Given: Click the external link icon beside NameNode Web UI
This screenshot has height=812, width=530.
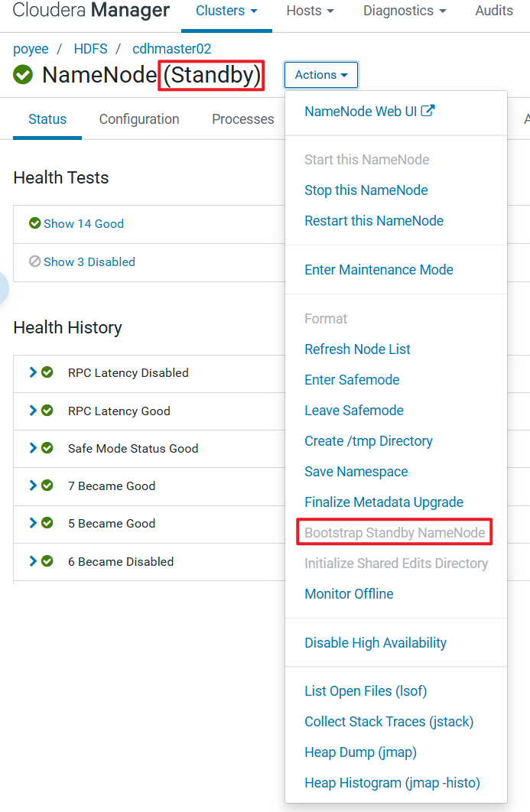Looking at the screenshot, I should coord(428,111).
